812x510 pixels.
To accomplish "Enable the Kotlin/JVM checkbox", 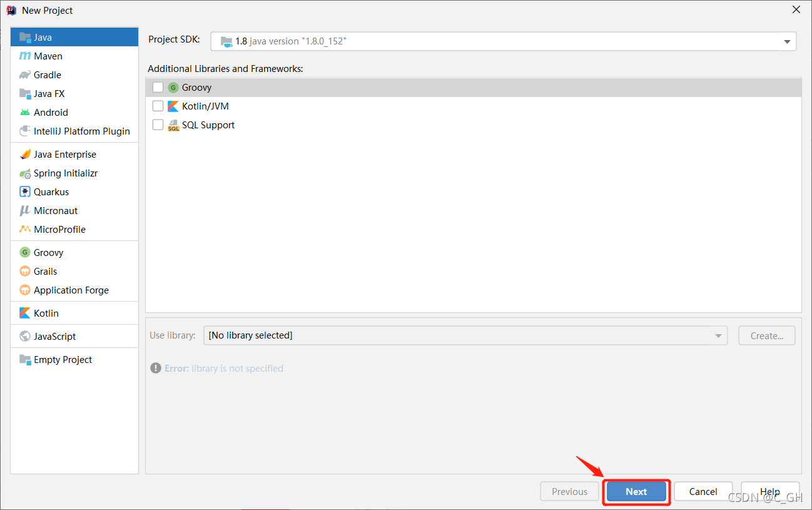I will pyautogui.click(x=158, y=106).
